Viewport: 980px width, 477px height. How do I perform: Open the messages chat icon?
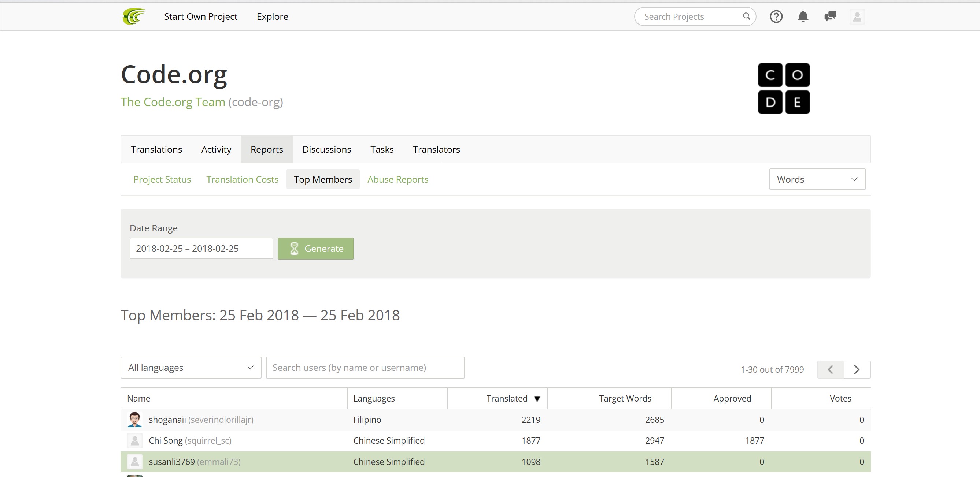click(x=830, y=16)
